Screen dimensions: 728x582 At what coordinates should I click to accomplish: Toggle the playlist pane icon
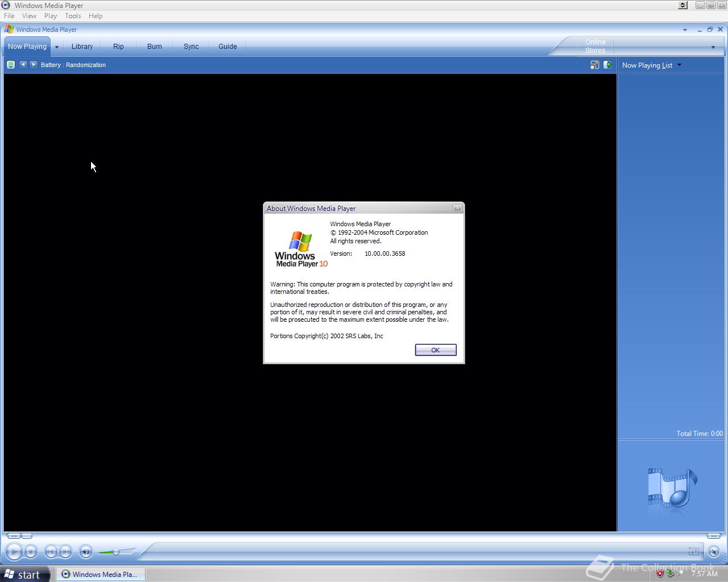coord(607,65)
